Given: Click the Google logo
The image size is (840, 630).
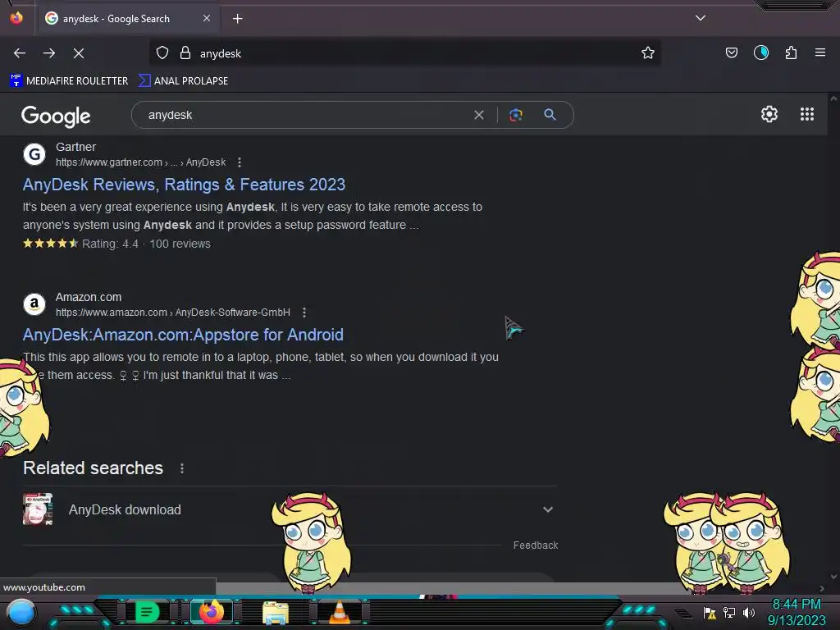Looking at the screenshot, I should click(56, 116).
